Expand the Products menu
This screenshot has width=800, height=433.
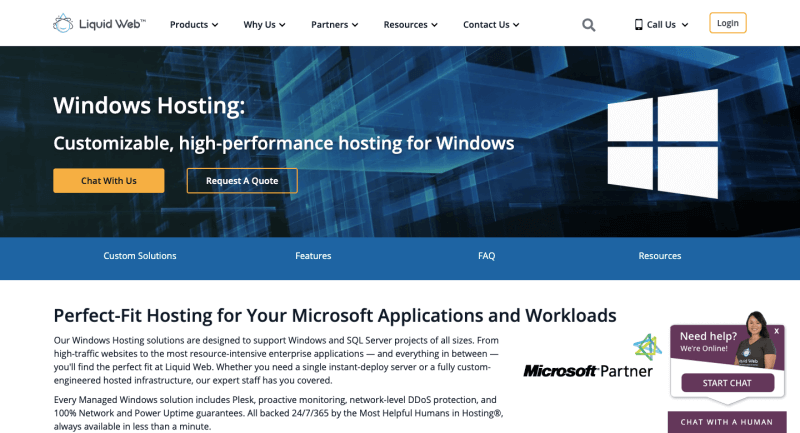(x=194, y=24)
